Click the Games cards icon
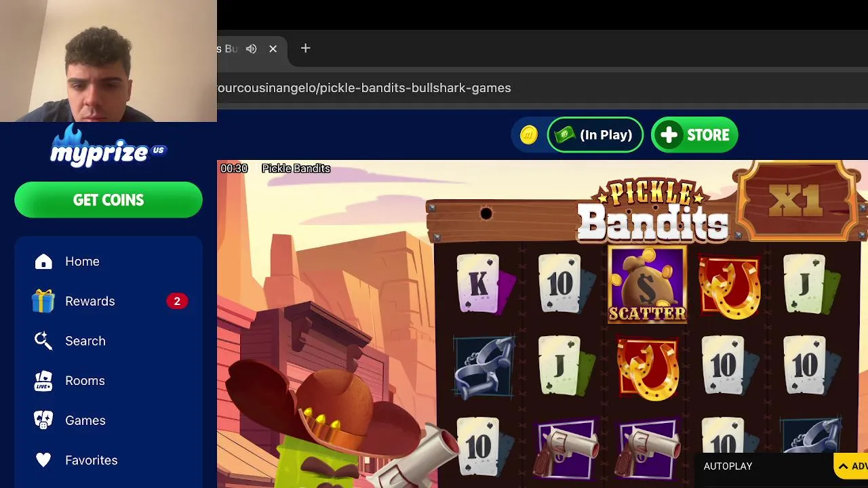Image resolution: width=868 pixels, height=488 pixels. pos(43,420)
